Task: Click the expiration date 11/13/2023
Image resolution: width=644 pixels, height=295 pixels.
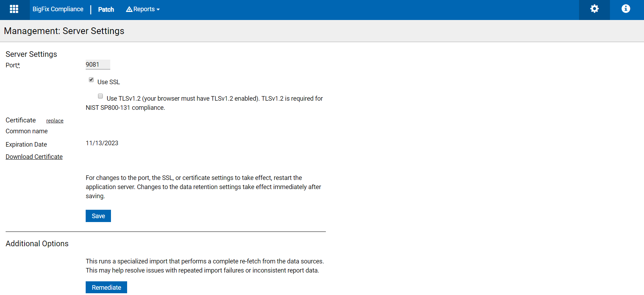Action: (102, 143)
